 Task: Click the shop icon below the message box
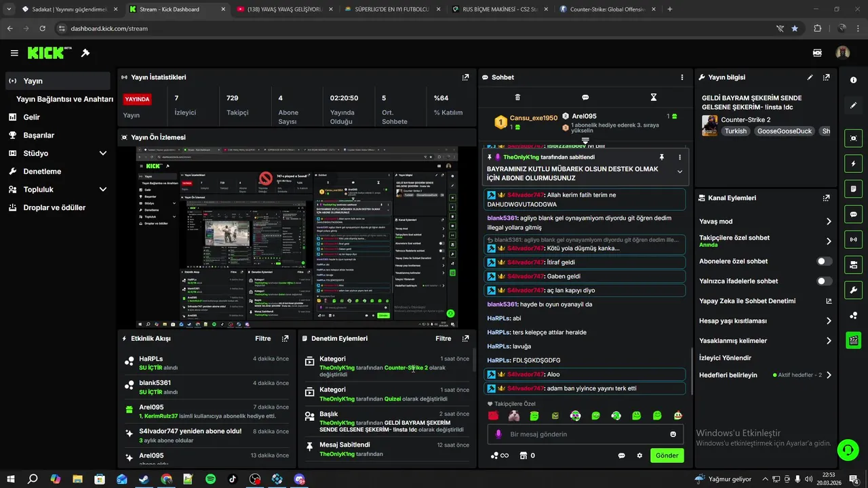[524, 455]
